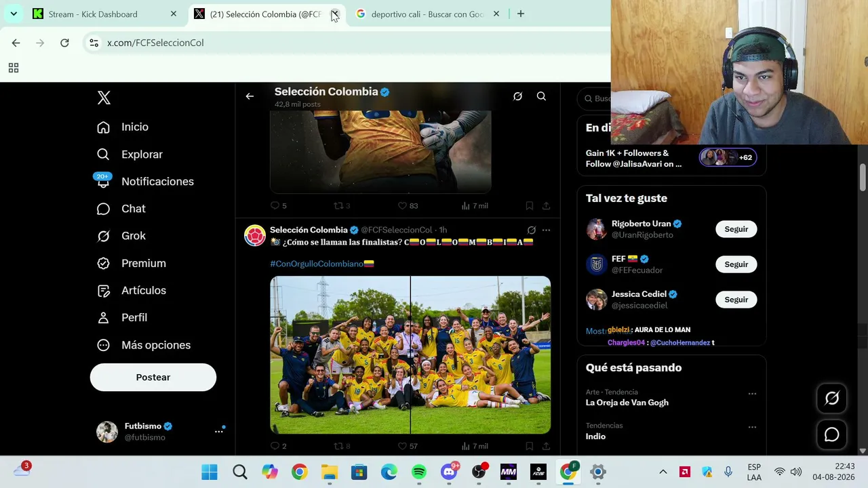Viewport: 868px width, 488px height.
Task: Reply to the post with 5 comments
Action: point(279,205)
